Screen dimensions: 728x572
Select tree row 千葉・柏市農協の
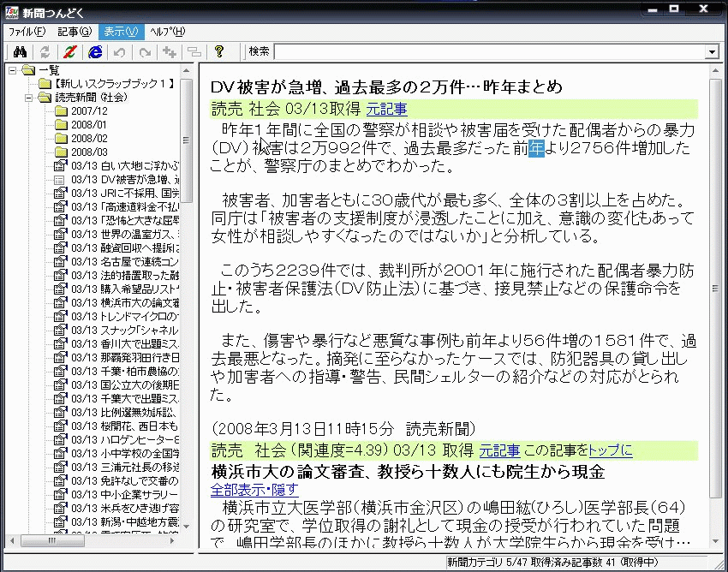(125, 371)
